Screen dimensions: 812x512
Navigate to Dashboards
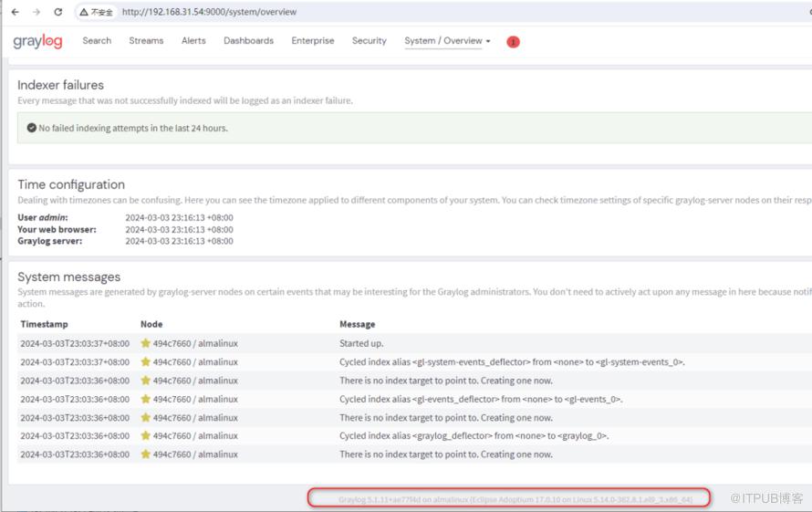(248, 41)
